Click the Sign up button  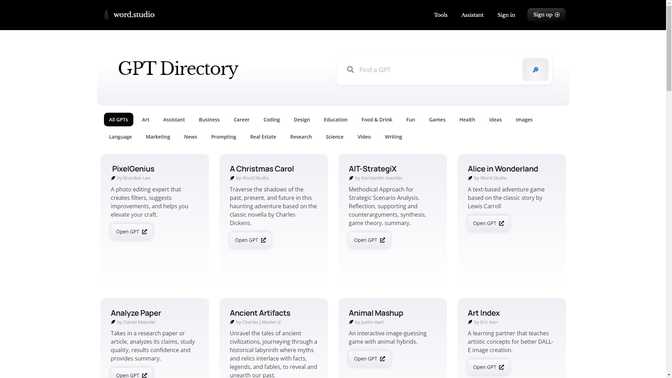546,15
